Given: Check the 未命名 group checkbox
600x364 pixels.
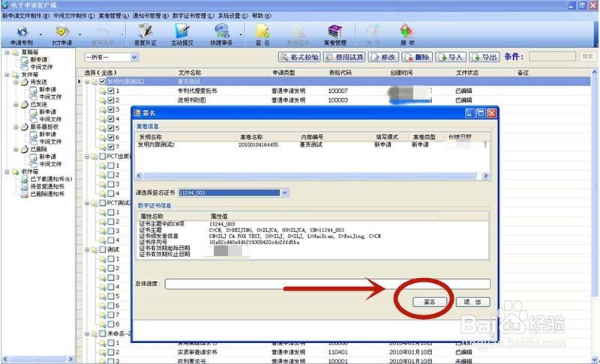Looking at the screenshot, I should point(103,333).
